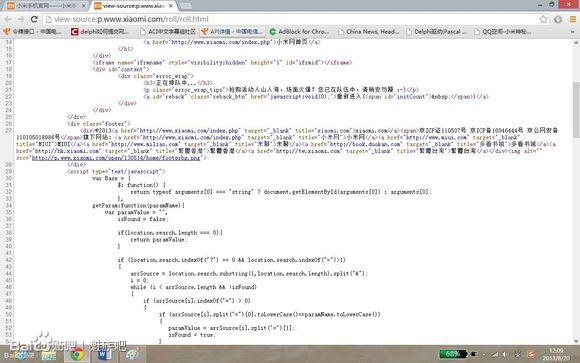Click the 'var Base = {' source line
The width and height of the screenshot is (580, 363).
(111, 178)
